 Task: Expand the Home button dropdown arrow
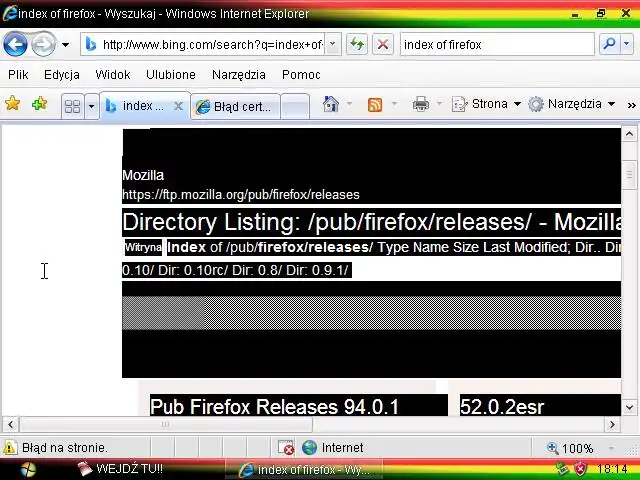click(x=349, y=104)
